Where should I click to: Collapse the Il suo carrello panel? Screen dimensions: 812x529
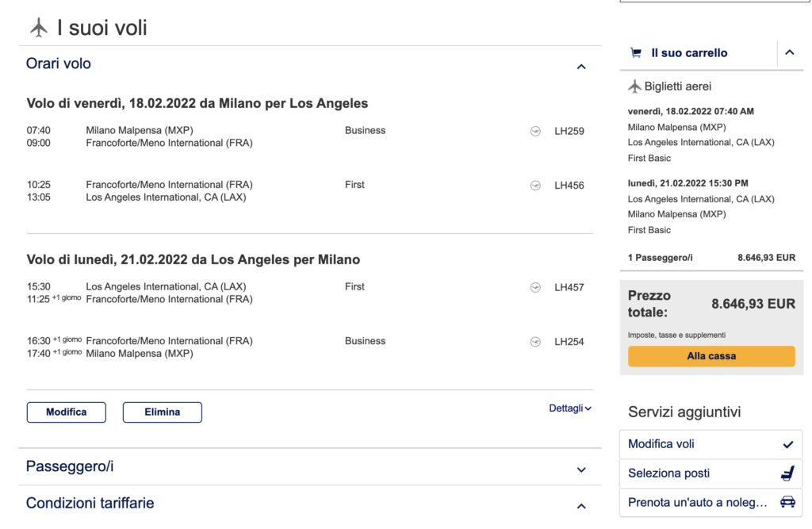tap(790, 52)
